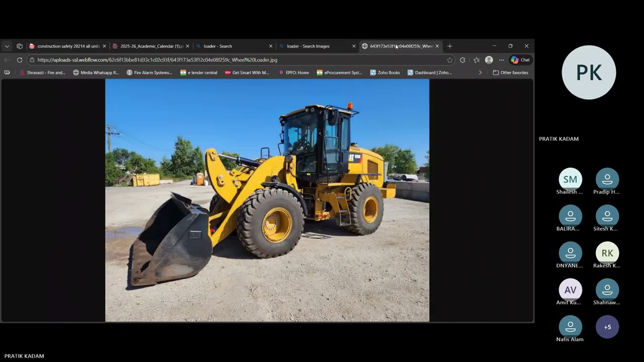The image size is (644, 362).
Task: View site information lock icon
Action: pyautogui.click(x=32, y=60)
